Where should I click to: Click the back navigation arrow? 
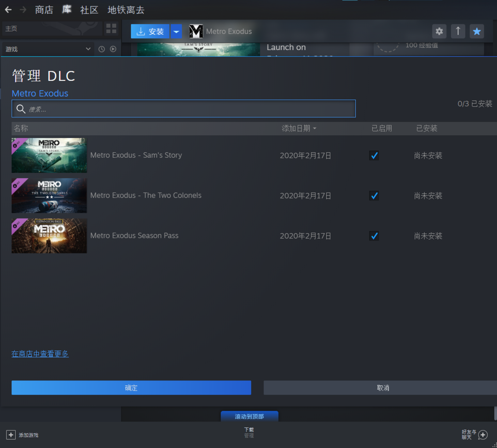click(x=8, y=10)
